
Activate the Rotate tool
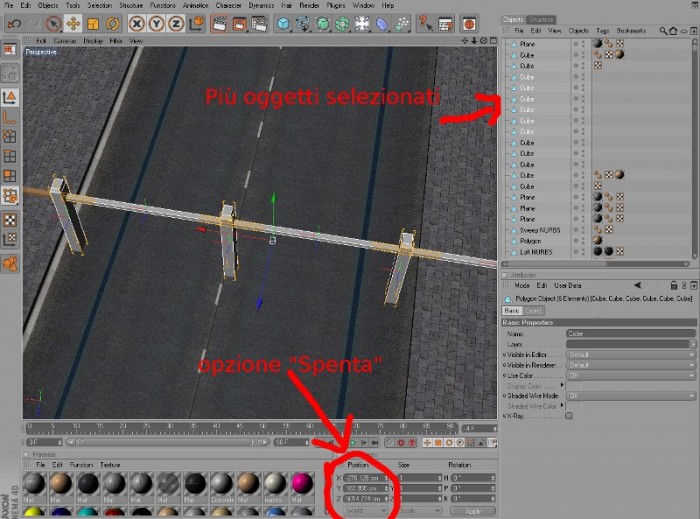(x=112, y=24)
